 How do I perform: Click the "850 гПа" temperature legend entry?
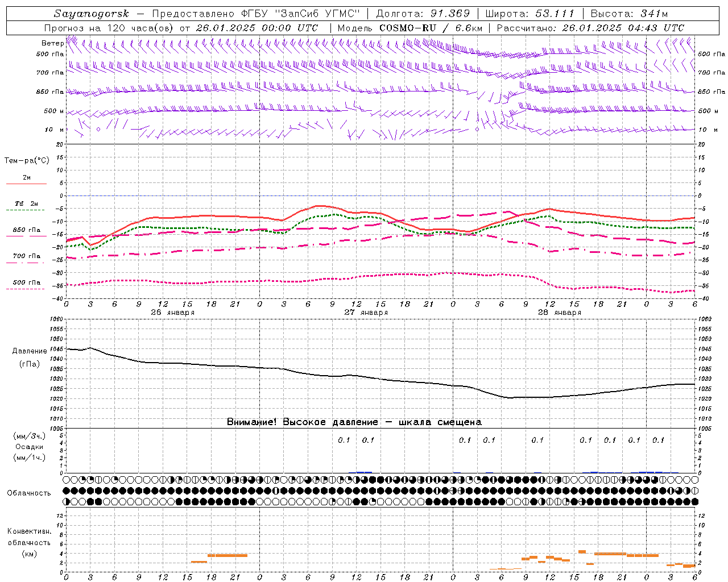(27, 230)
